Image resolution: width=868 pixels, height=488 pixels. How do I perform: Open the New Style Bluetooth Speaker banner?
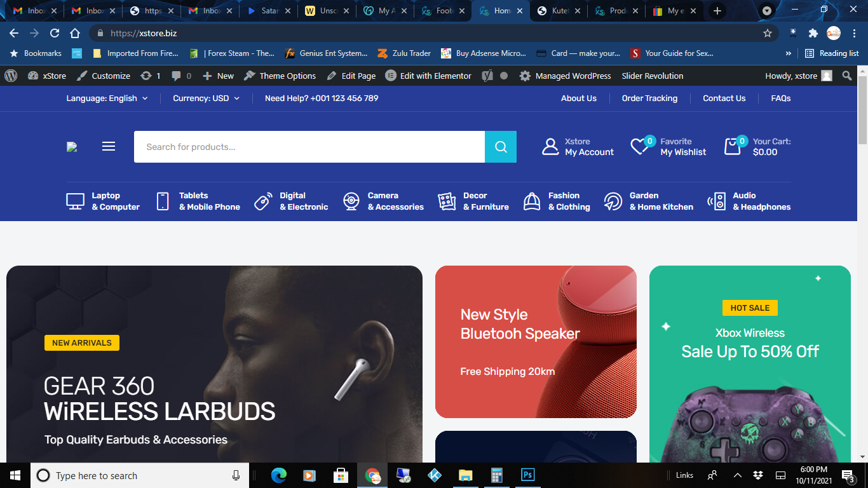click(x=536, y=342)
